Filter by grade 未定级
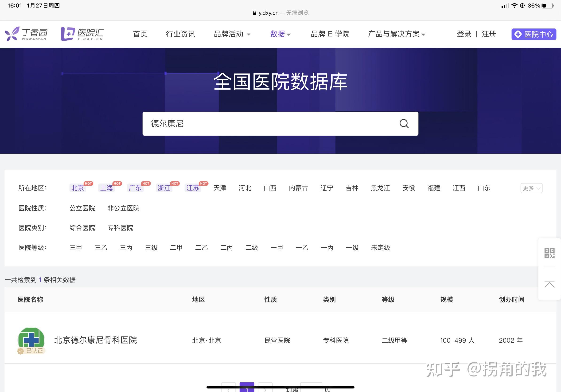This screenshot has height=392, width=561. [380, 247]
